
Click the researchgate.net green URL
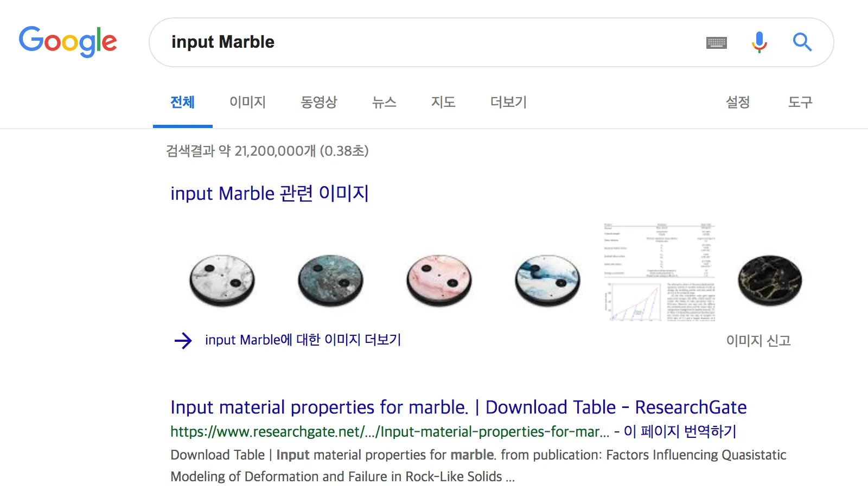pyautogui.click(x=390, y=432)
